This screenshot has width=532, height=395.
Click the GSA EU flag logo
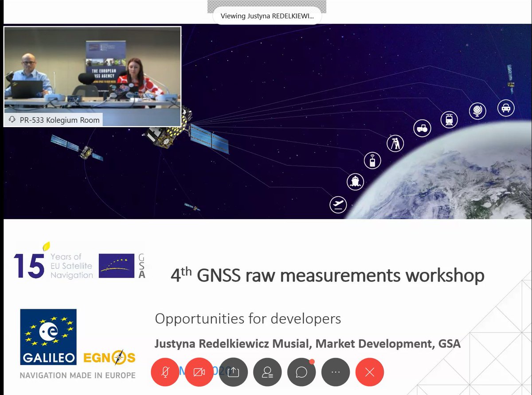(122, 266)
